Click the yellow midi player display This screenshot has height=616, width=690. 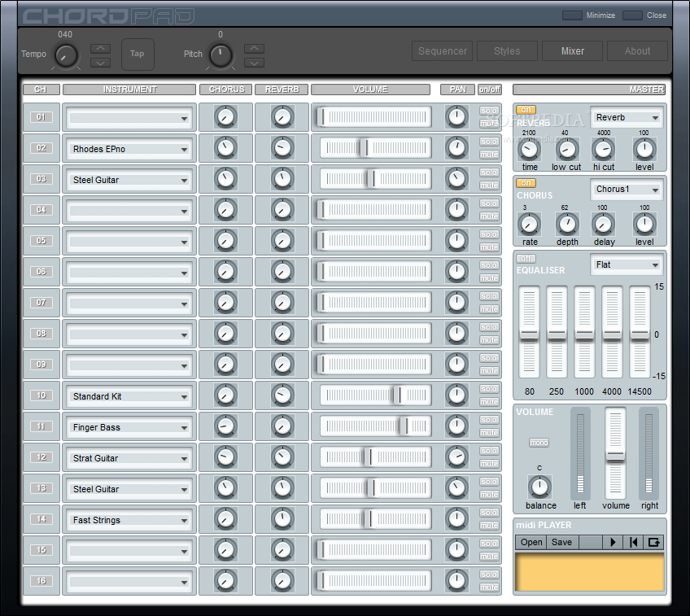tap(590, 572)
